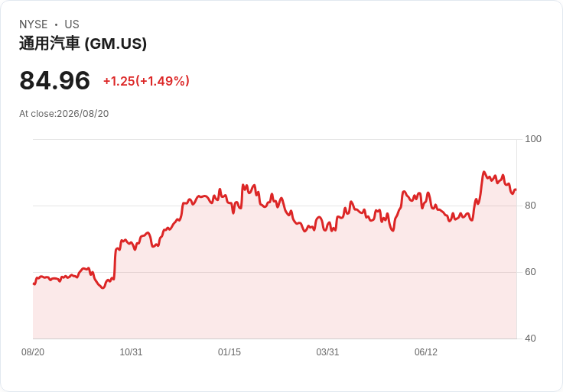Click the 80 y-axis price label
Viewport: 563px width, 392px height.
530,206
